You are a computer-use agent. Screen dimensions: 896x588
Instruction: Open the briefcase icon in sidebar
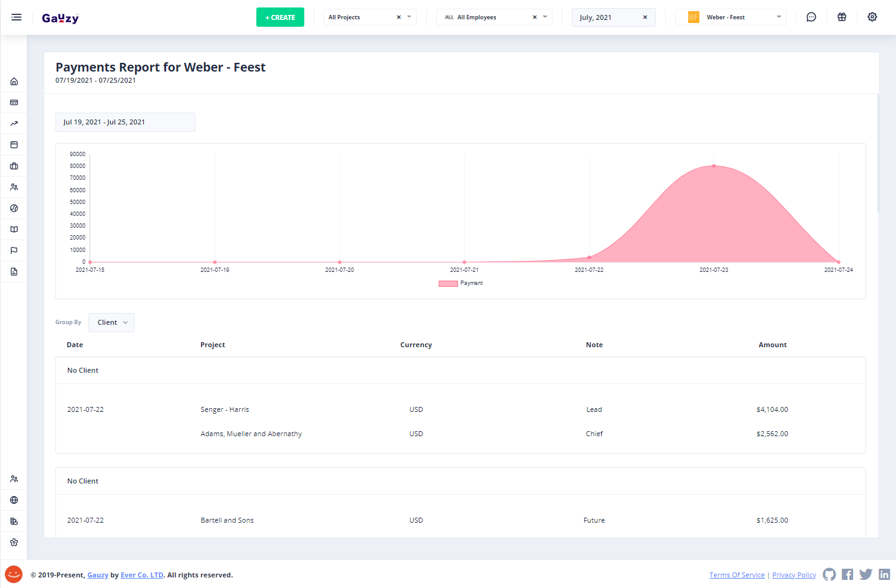pyautogui.click(x=14, y=166)
